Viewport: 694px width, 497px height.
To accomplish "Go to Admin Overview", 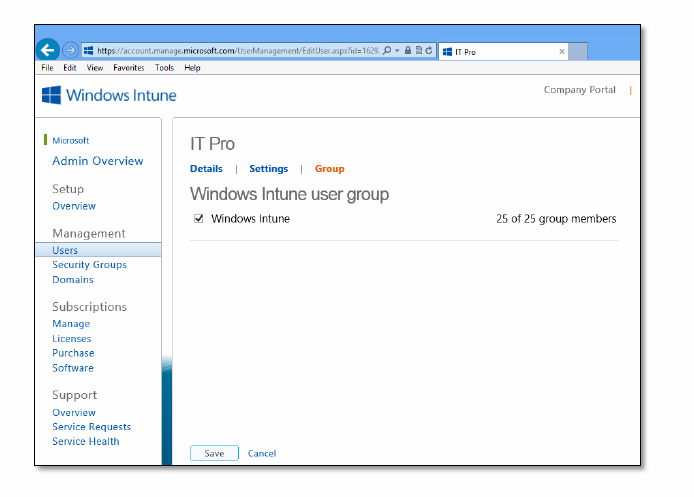I will (98, 161).
